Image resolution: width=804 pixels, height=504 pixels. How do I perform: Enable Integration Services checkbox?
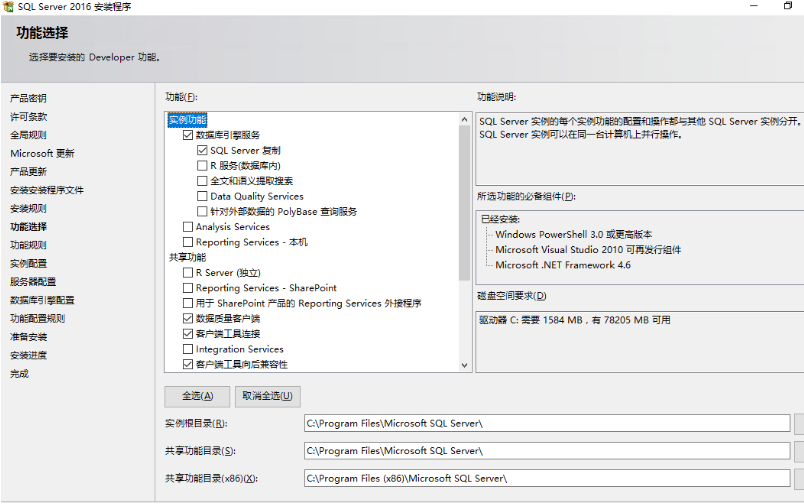click(188, 349)
